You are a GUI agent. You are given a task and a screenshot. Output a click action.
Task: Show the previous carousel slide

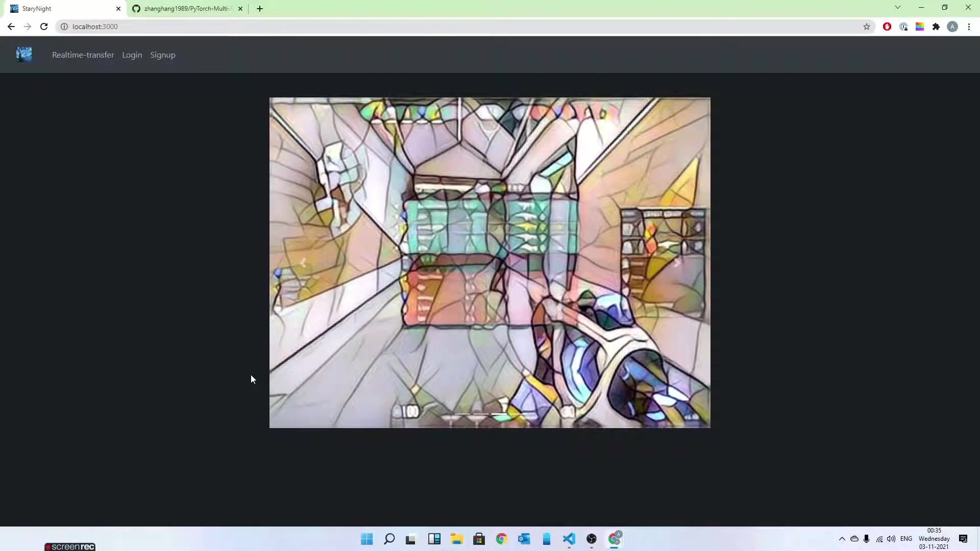point(303,263)
